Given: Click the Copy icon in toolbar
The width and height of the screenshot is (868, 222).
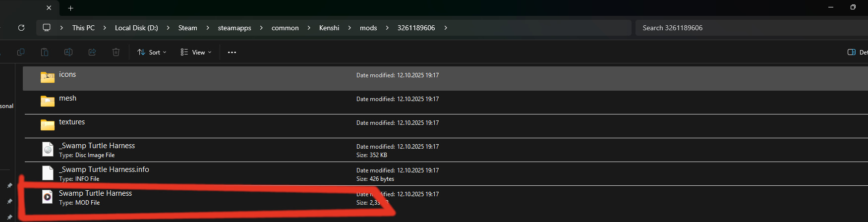Looking at the screenshot, I should [x=21, y=52].
